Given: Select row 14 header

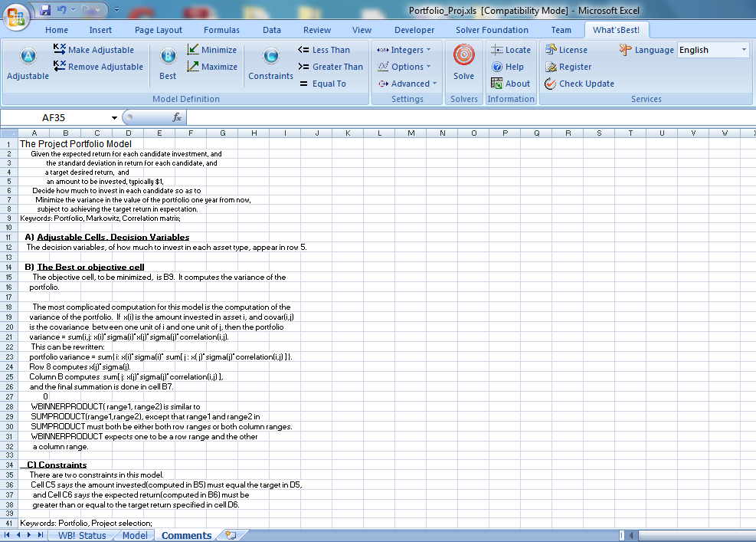Looking at the screenshot, I should click(8, 268).
